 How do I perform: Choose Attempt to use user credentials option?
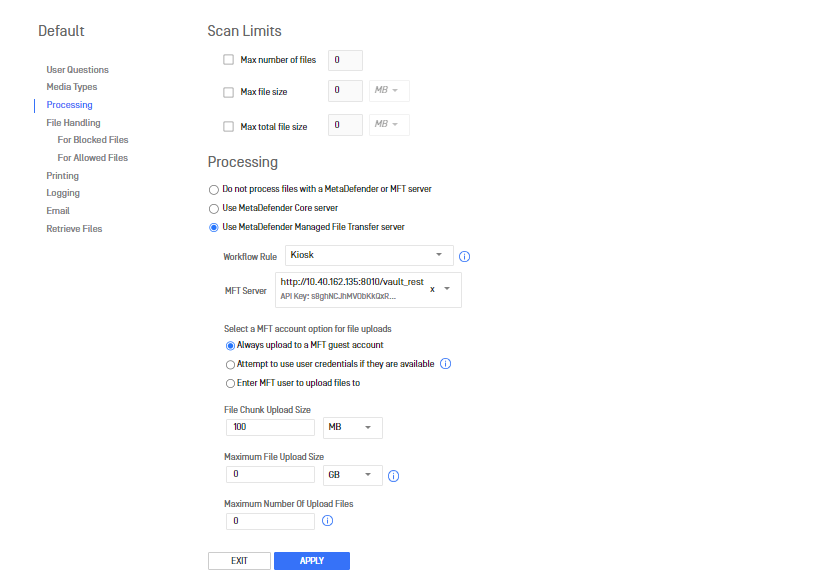230,365
